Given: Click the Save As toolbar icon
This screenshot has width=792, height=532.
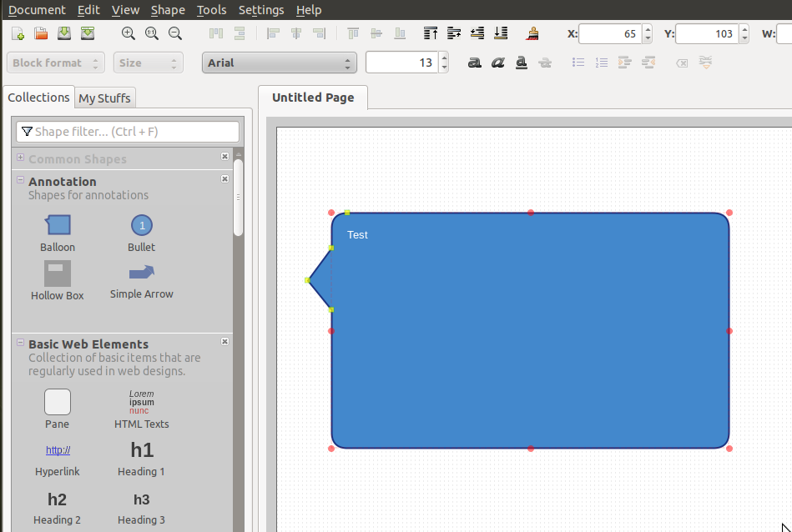Looking at the screenshot, I should (88, 33).
